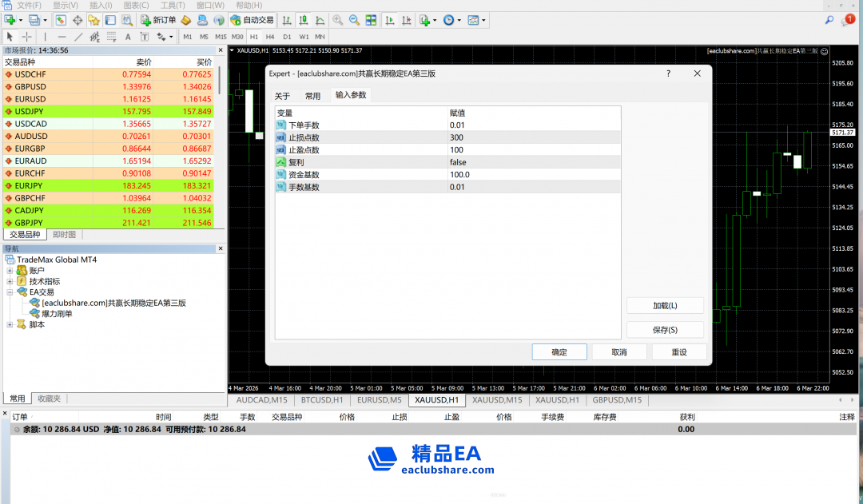Toggle the AutoTrading (自动交易) button
The width and height of the screenshot is (863, 504).
click(x=252, y=20)
